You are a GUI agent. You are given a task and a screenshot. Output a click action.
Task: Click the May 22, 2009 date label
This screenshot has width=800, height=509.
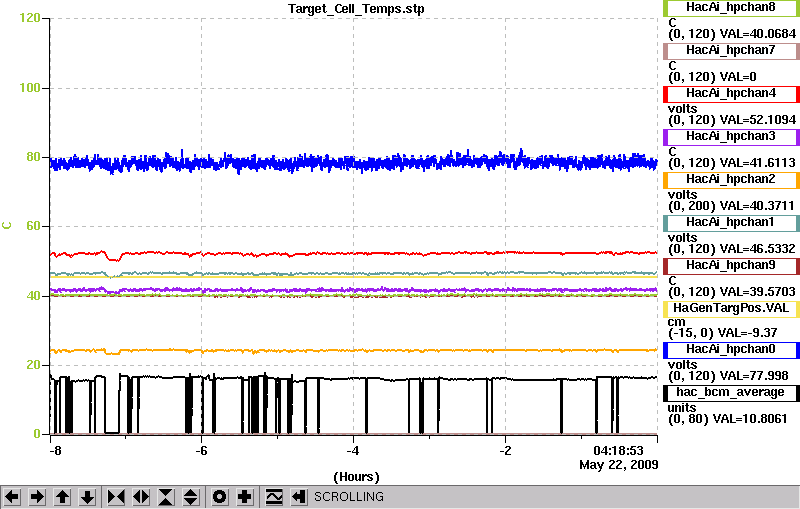[618, 465]
